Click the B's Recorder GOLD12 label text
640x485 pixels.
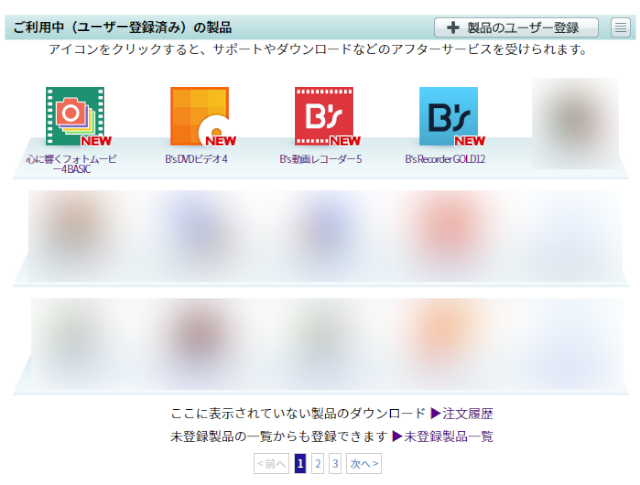445,159
